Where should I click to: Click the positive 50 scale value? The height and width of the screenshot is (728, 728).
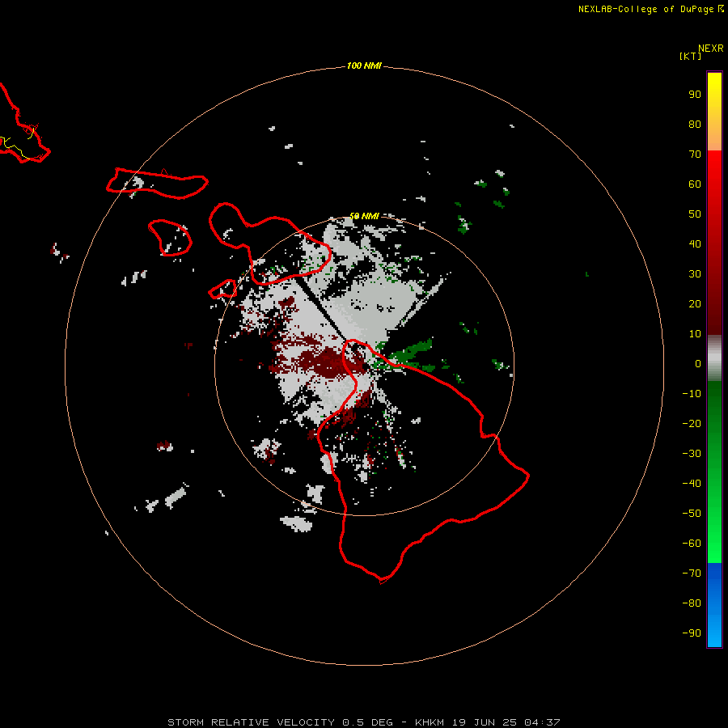point(695,214)
